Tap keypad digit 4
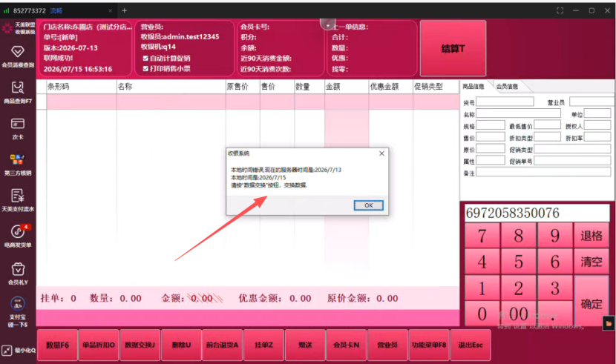616x364 pixels. pos(482,262)
